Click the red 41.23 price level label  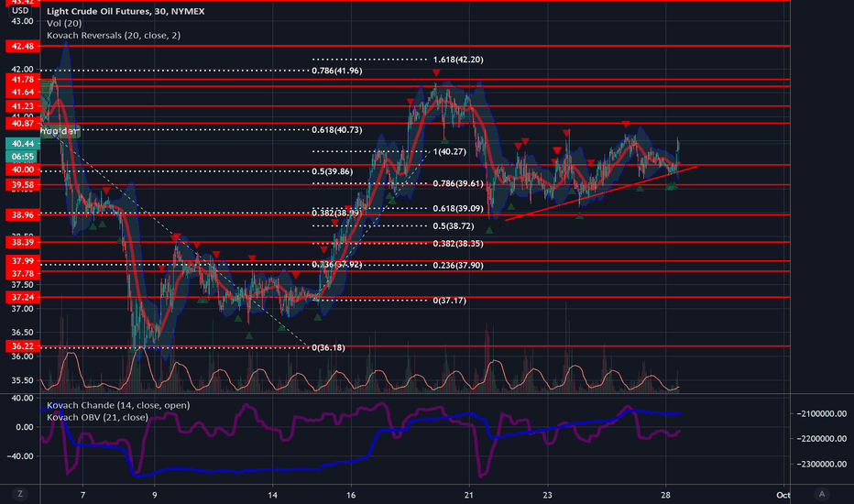pyautogui.click(x=23, y=106)
